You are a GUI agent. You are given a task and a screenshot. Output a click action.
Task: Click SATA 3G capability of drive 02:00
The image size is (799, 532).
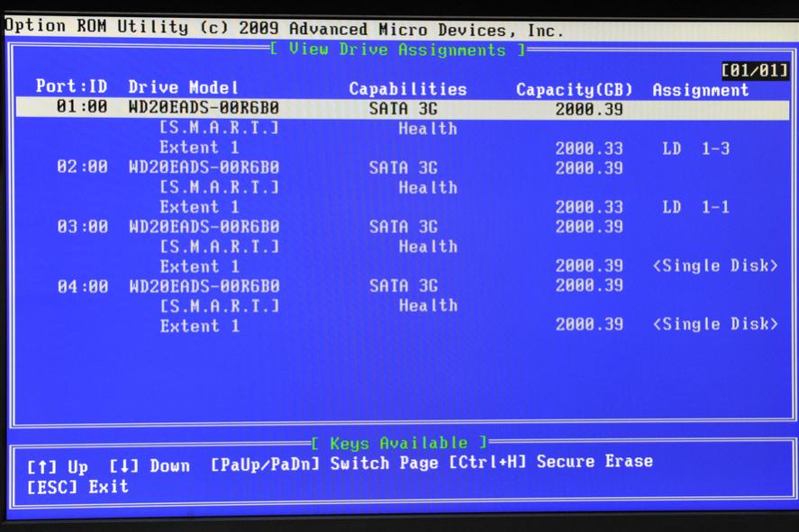coord(404,167)
